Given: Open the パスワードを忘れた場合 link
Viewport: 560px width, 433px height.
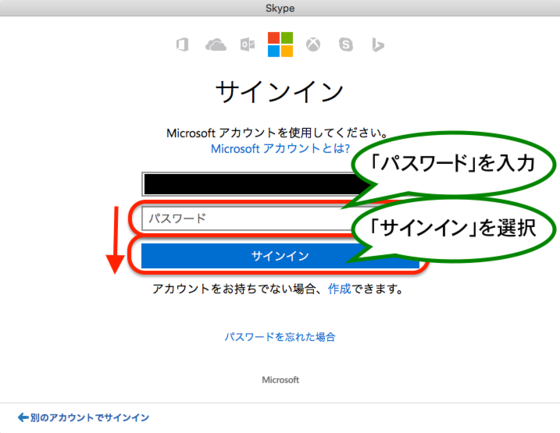Looking at the screenshot, I should pos(280,337).
